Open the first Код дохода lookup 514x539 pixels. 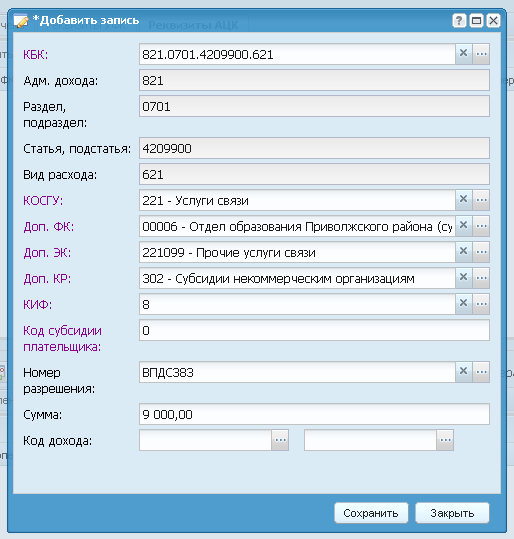click(280, 440)
